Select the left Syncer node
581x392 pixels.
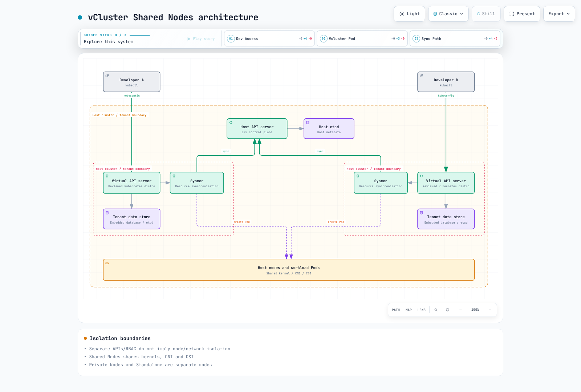click(197, 183)
